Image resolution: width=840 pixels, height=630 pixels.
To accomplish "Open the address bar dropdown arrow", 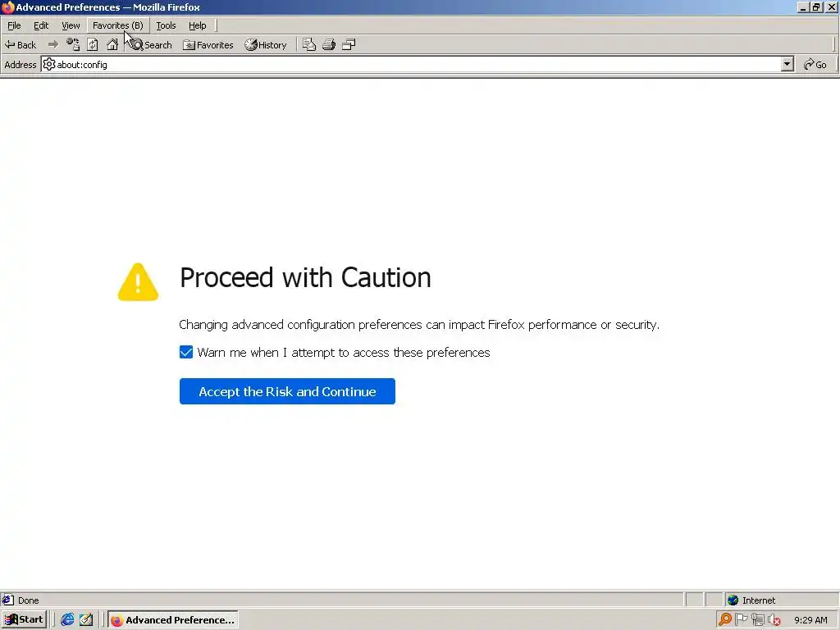I will pos(787,64).
